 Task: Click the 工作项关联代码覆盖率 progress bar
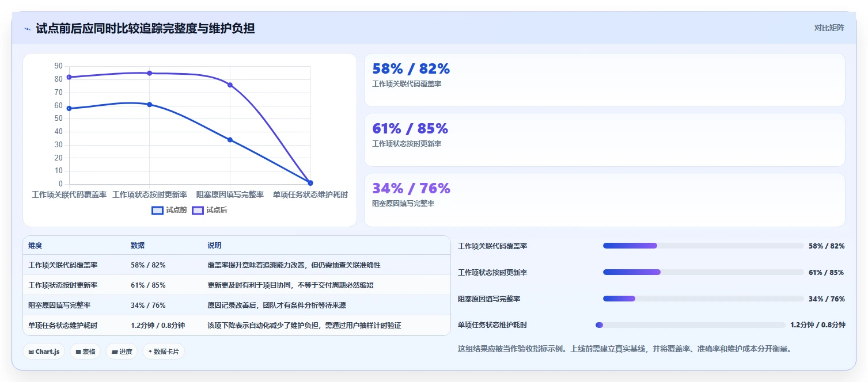[703, 246]
